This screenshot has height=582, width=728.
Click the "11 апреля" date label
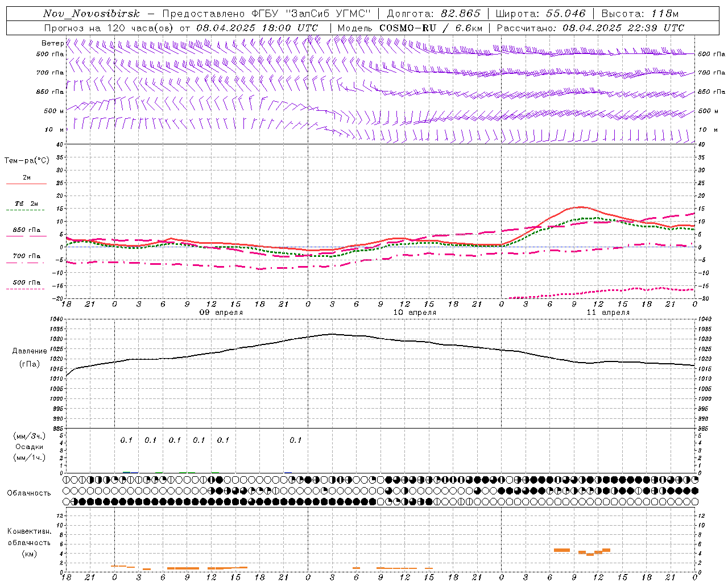(608, 313)
